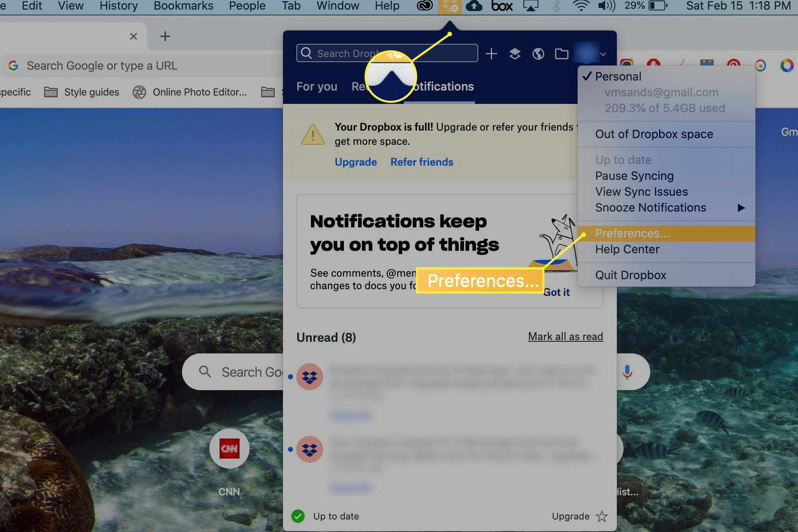The image size is (798, 532).
Task: Open the Style guides bookmark folder
Action: (81, 92)
